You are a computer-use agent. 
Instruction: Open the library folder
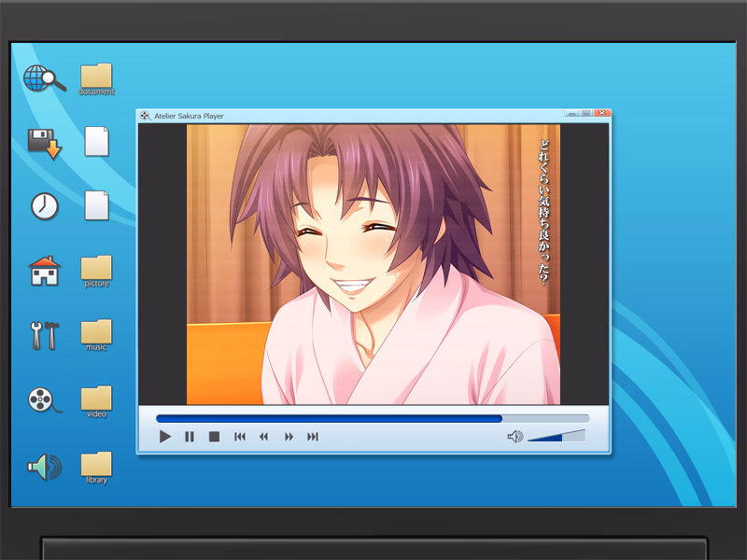point(96,464)
